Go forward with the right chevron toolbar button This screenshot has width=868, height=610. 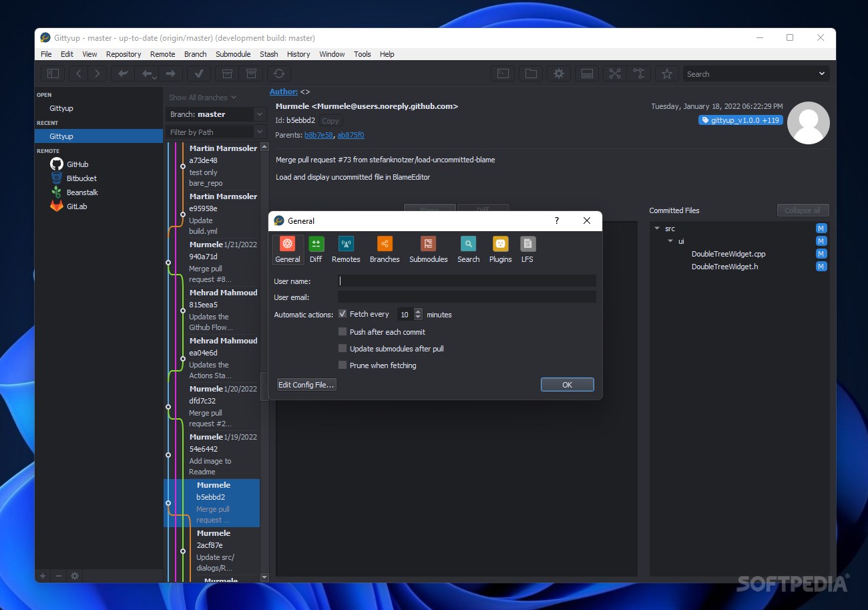(97, 73)
